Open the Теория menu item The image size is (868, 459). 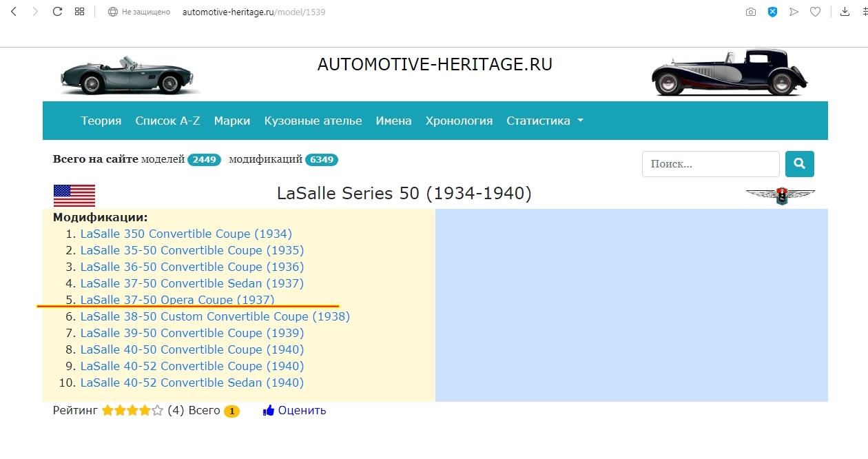pyautogui.click(x=101, y=121)
